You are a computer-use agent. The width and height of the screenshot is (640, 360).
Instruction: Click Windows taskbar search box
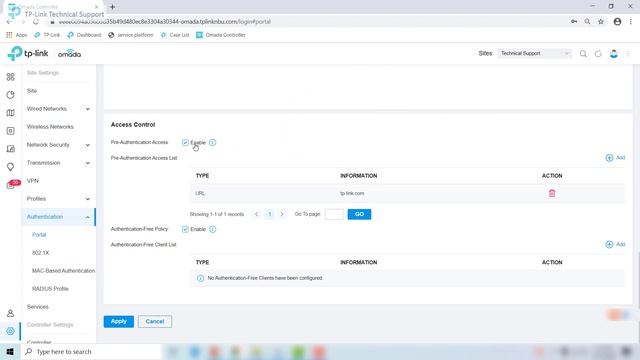coord(91,351)
